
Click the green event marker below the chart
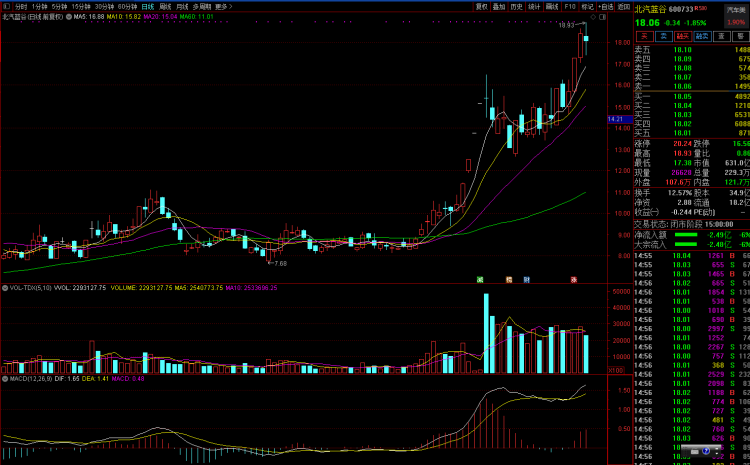[480, 279]
